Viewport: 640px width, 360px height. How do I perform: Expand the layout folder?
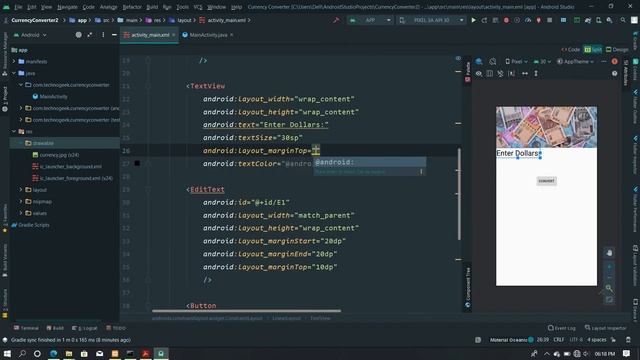(x=21, y=190)
